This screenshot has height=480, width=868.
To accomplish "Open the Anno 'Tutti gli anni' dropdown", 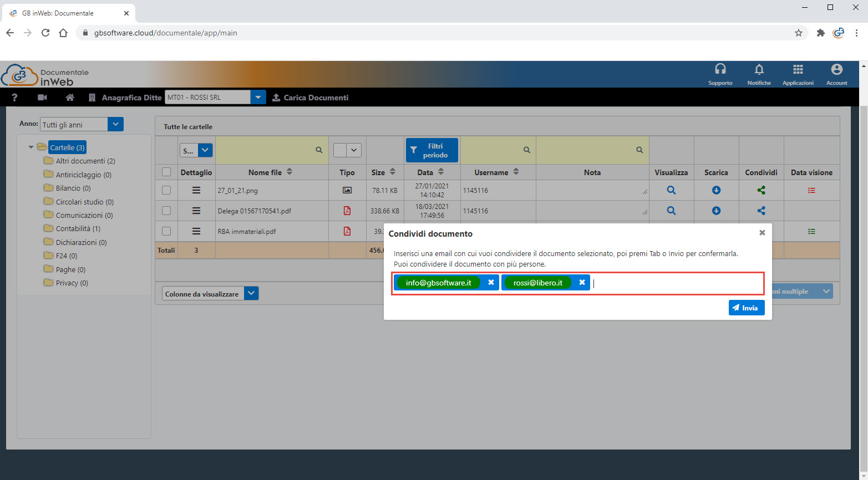I will [x=115, y=124].
